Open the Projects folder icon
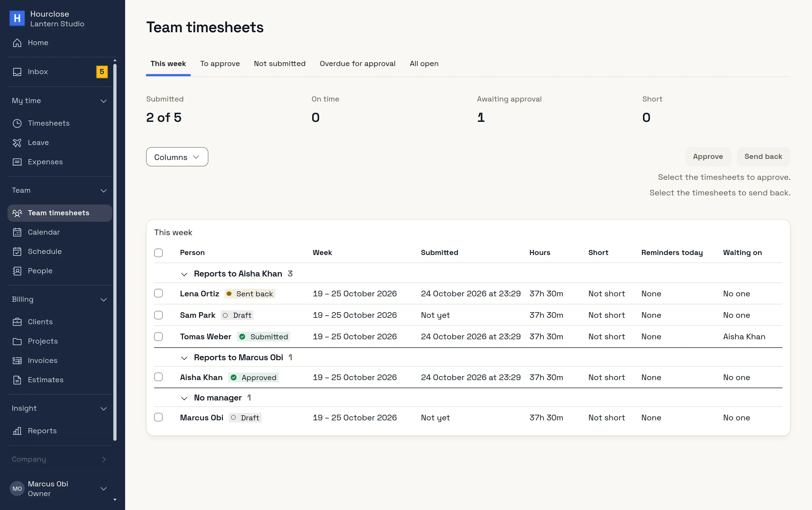The width and height of the screenshot is (812, 510). (x=17, y=341)
